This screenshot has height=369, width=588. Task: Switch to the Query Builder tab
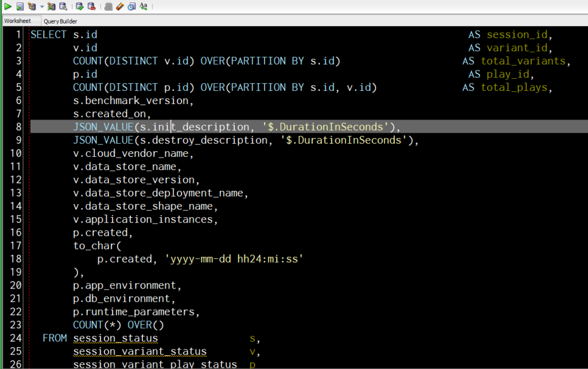[60, 21]
